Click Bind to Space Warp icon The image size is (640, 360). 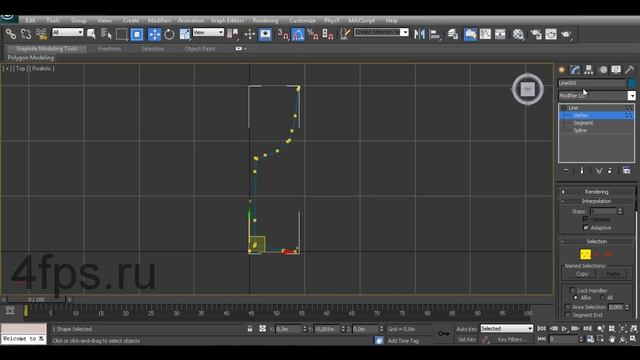click(x=41, y=34)
